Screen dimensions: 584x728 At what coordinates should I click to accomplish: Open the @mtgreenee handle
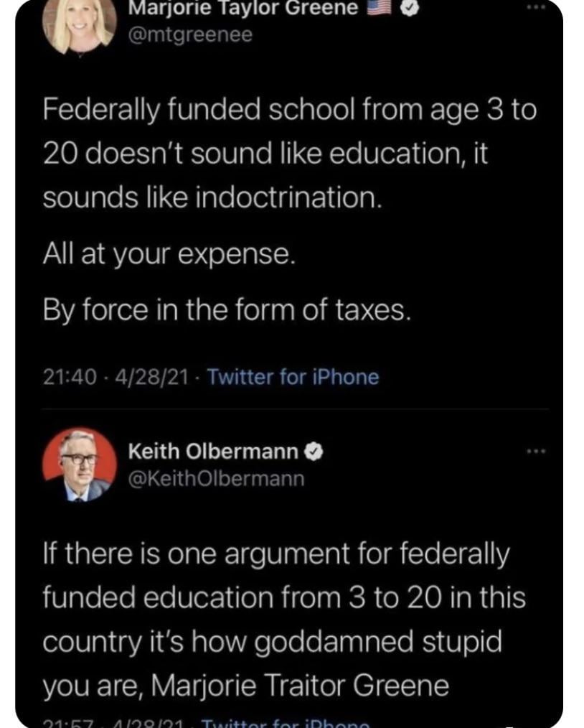[189, 34]
